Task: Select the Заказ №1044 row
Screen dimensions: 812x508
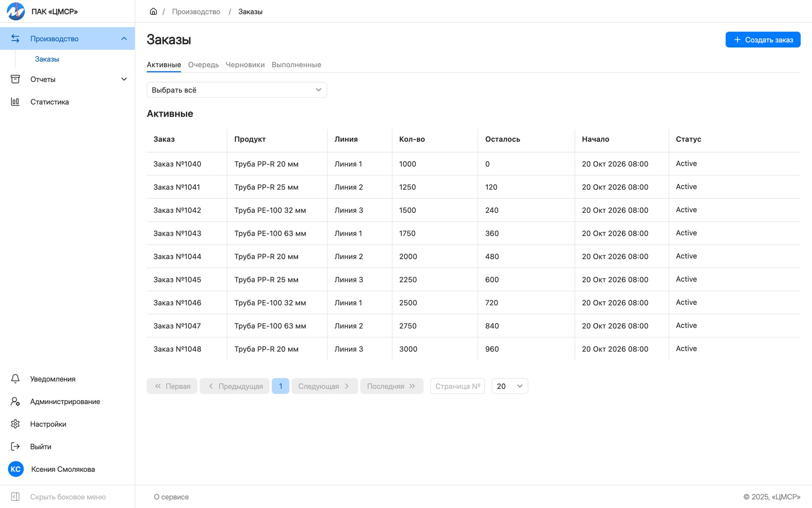Action: (x=473, y=256)
